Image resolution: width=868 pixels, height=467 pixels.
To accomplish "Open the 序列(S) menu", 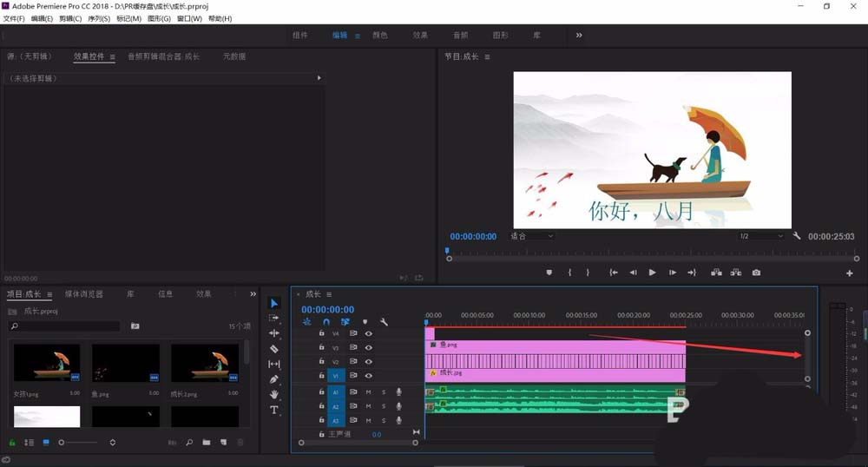I will point(99,18).
